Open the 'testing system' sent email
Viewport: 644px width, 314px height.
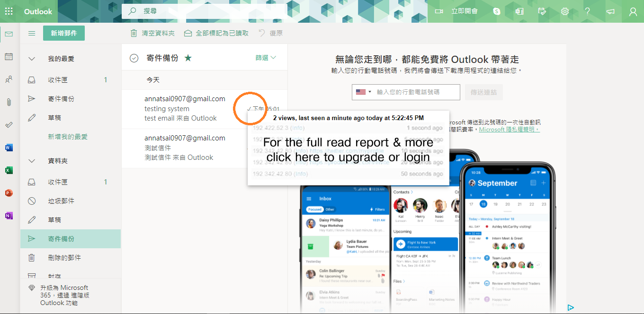point(205,109)
